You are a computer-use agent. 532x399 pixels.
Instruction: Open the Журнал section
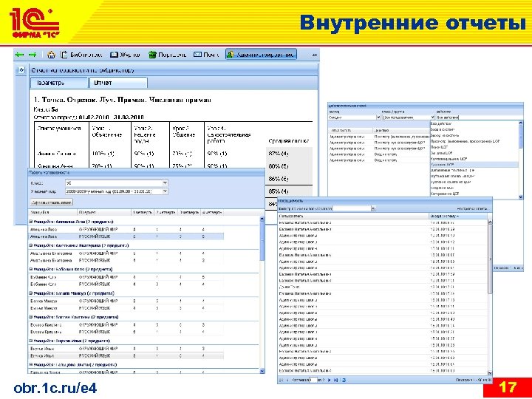(x=125, y=54)
